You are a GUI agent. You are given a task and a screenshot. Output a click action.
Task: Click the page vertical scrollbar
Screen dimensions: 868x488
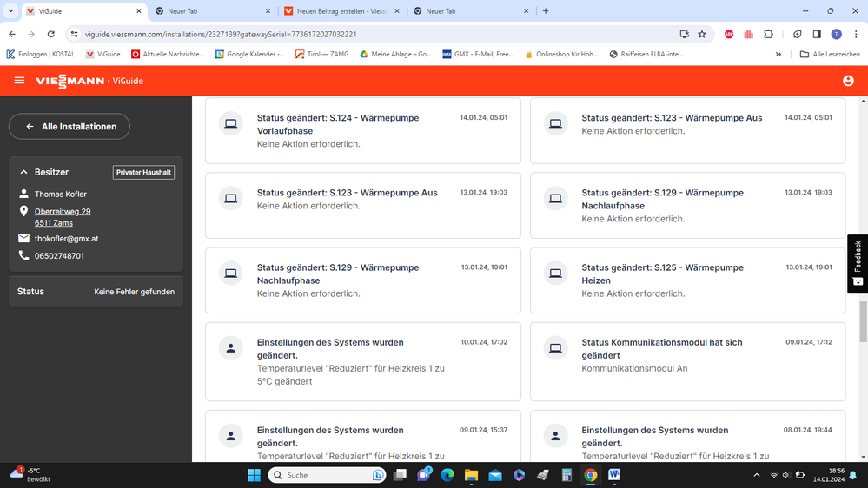click(863, 321)
